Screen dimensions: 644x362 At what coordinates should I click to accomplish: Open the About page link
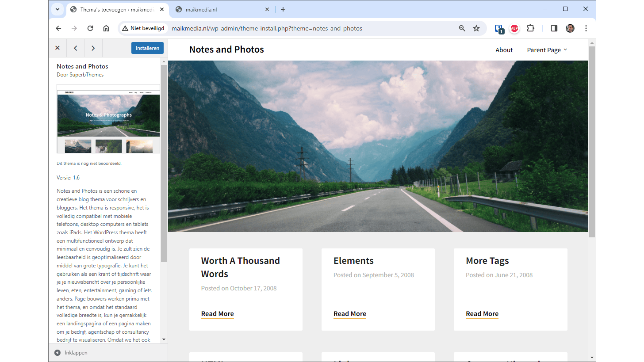[x=504, y=50]
